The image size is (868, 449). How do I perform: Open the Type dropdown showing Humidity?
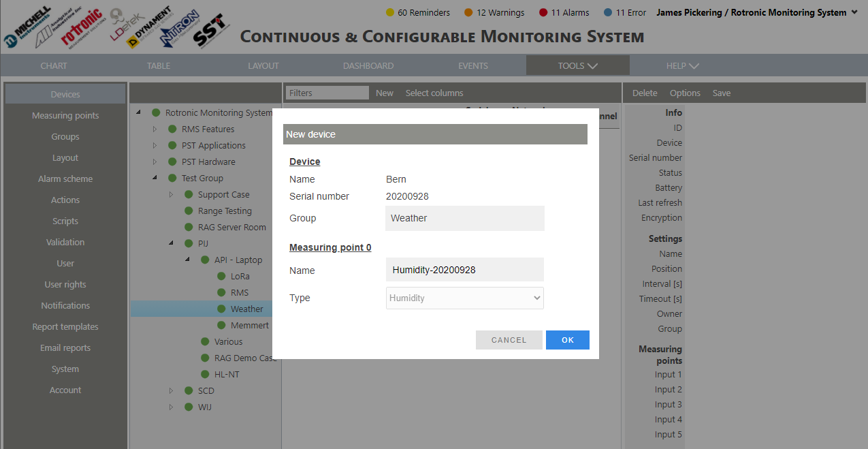[x=465, y=298]
